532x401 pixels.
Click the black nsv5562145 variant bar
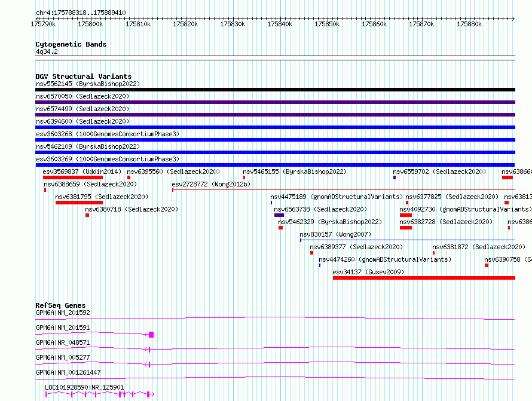(x=275, y=90)
